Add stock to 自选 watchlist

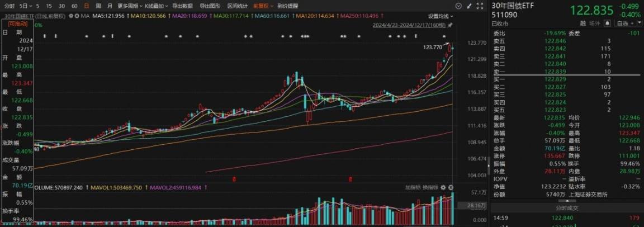click(624, 23)
